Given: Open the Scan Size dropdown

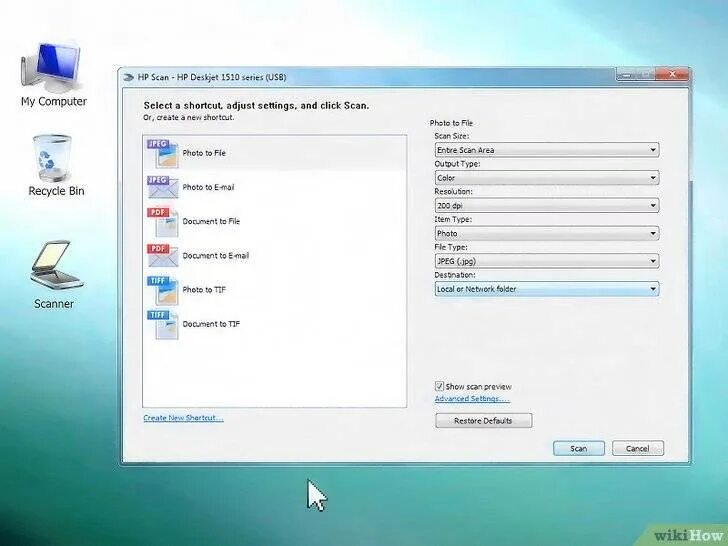Looking at the screenshot, I should click(x=546, y=150).
